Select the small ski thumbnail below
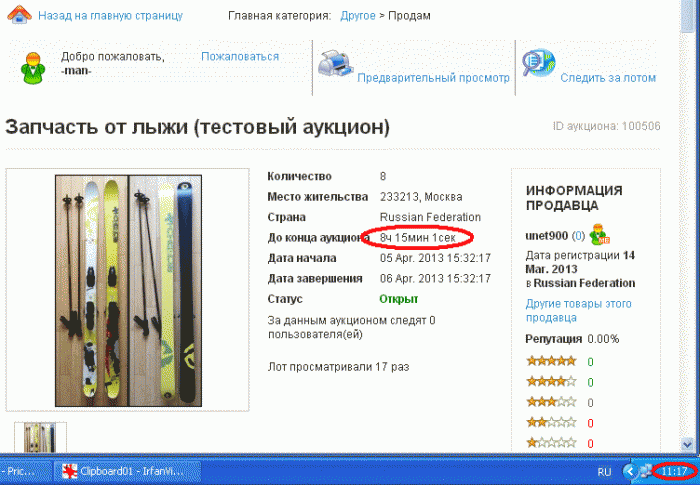This screenshot has width=700, height=485. click(40, 438)
